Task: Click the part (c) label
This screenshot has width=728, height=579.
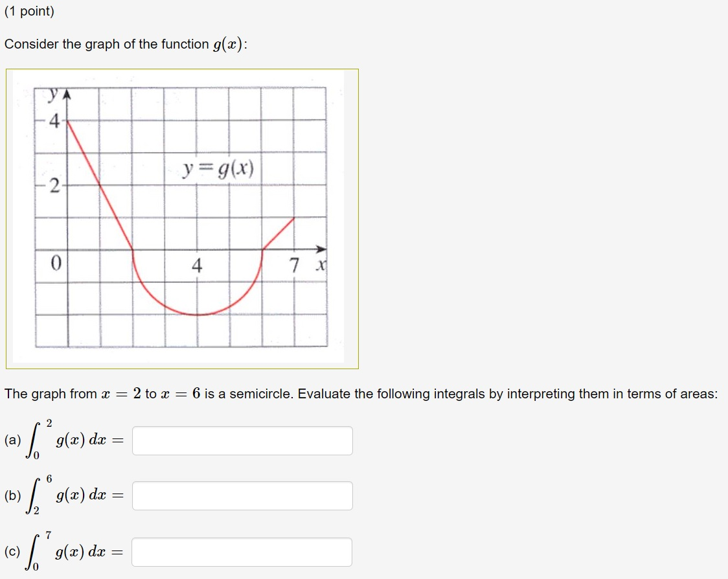Action: [13, 551]
